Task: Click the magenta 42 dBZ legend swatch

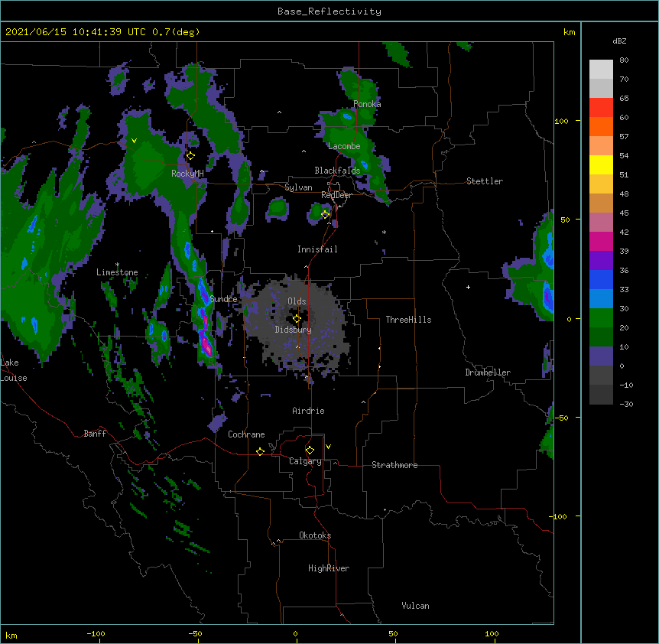Action: coord(601,241)
